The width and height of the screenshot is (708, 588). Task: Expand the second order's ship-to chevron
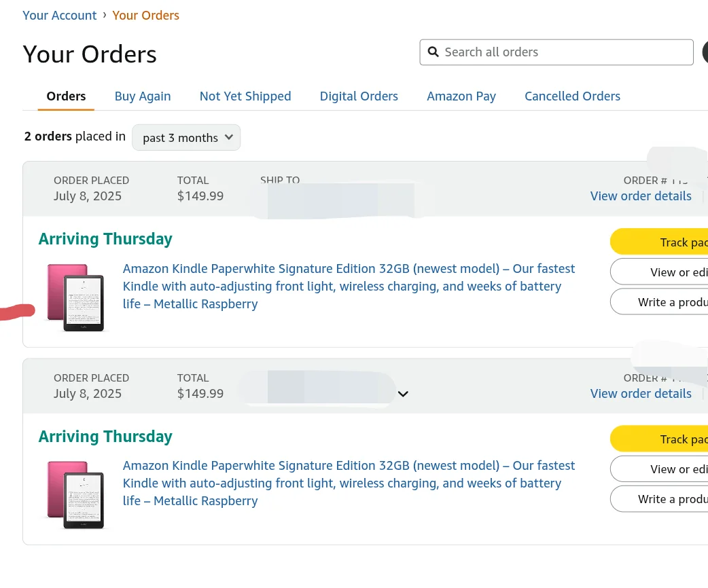point(403,394)
